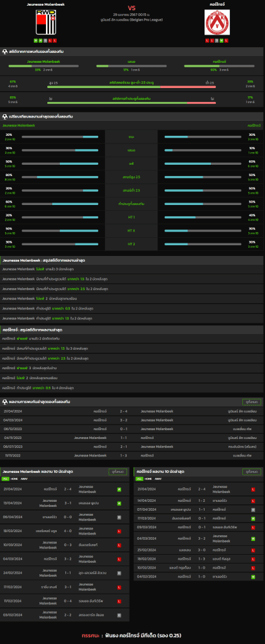Click the L badge on Kortrijk's 14/04/2024 row
This screenshot has height=644, width=265.
click(x=253, y=501)
